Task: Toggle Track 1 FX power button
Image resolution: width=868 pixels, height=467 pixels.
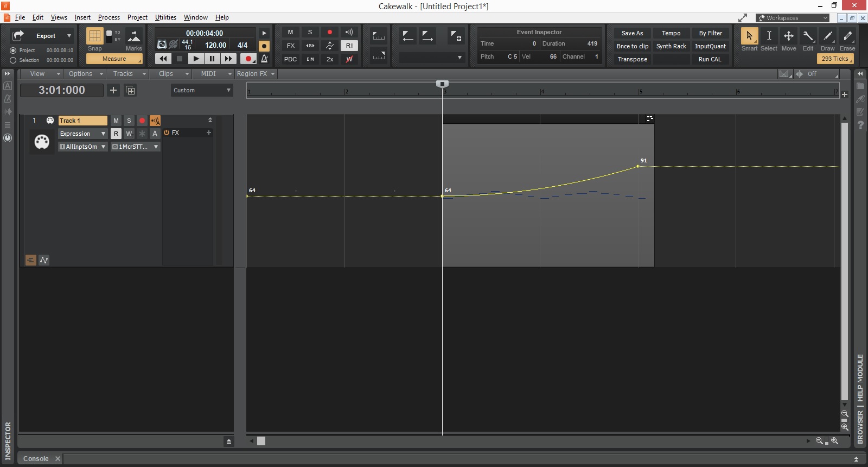Action: point(167,132)
